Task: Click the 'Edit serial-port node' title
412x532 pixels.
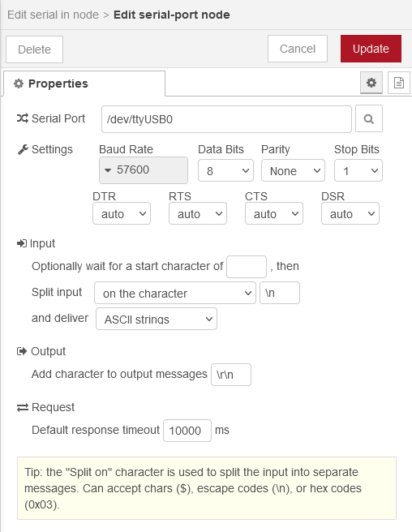Action: [x=172, y=15]
